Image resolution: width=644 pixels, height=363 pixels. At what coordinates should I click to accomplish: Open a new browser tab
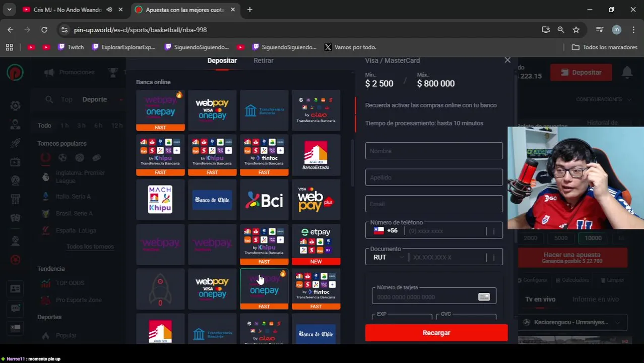(x=250, y=10)
